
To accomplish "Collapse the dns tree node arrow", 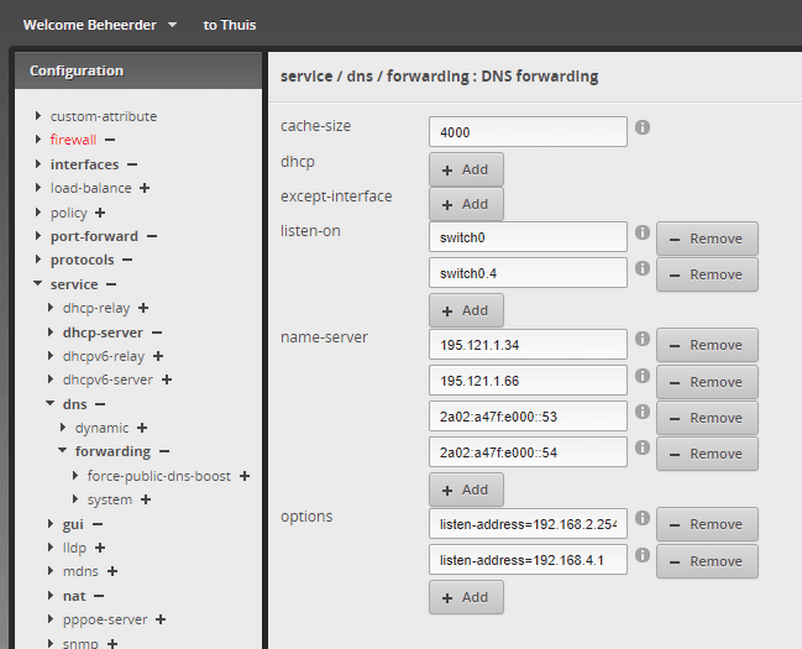I will (50, 404).
